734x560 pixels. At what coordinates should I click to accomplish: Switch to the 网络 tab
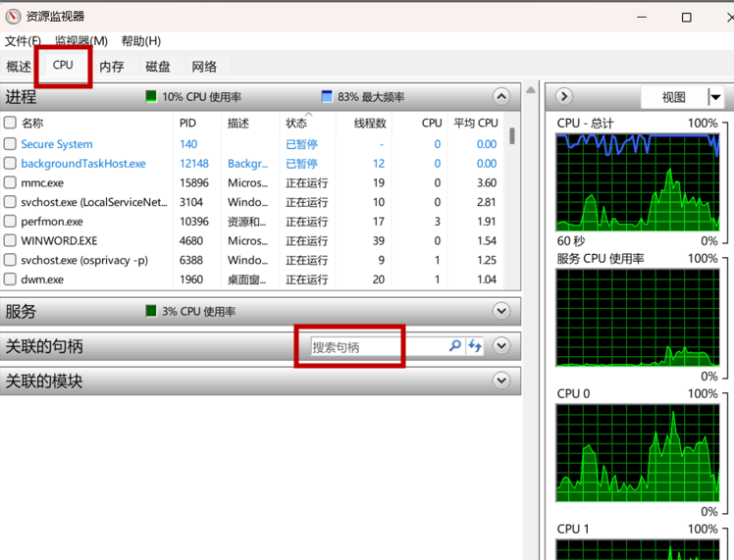(204, 67)
